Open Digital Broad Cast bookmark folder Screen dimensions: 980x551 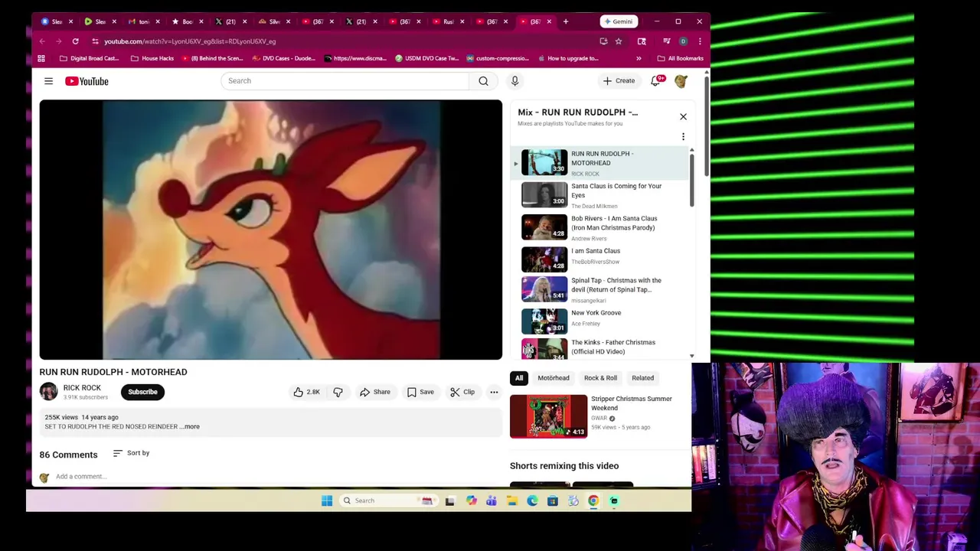[x=90, y=58]
